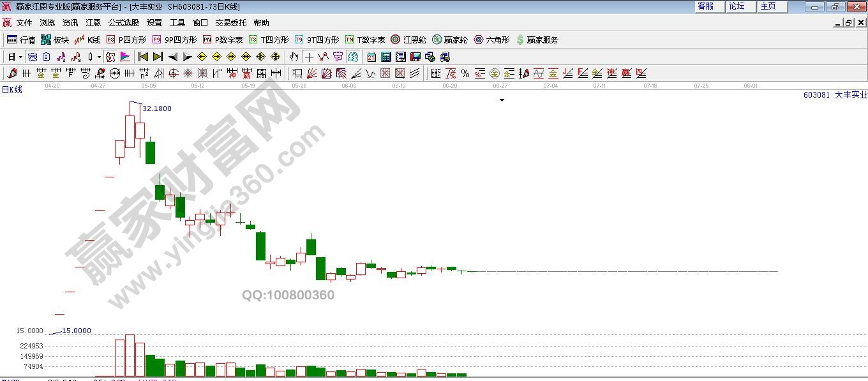Open the 板块 sector view
The width and height of the screenshot is (868, 381).
(55, 40)
